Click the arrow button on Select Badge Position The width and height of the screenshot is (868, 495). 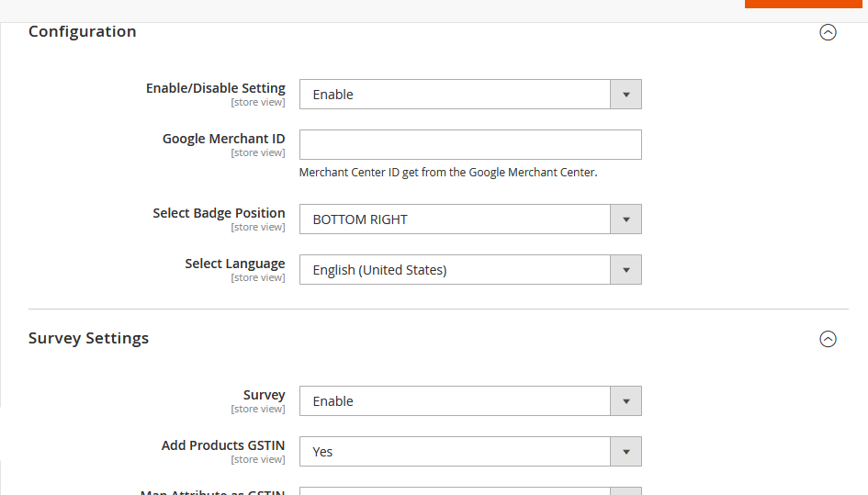pyautogui.click(x=626, y=219)
